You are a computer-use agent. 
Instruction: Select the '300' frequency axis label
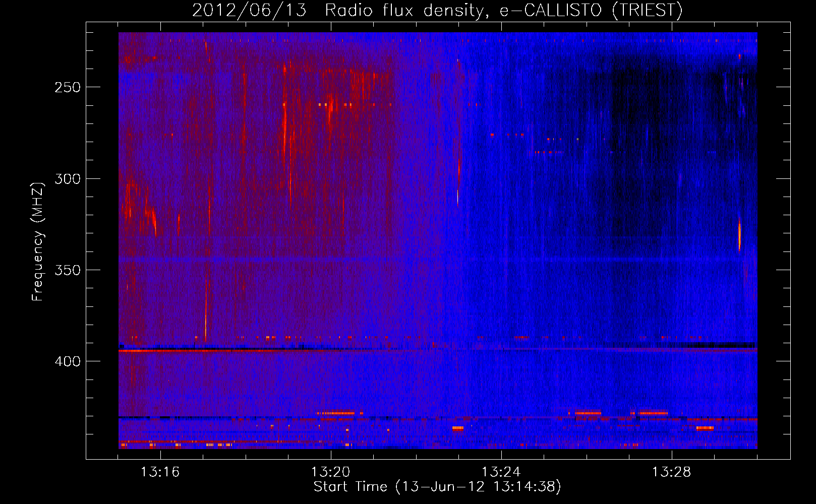pos(68,179)
